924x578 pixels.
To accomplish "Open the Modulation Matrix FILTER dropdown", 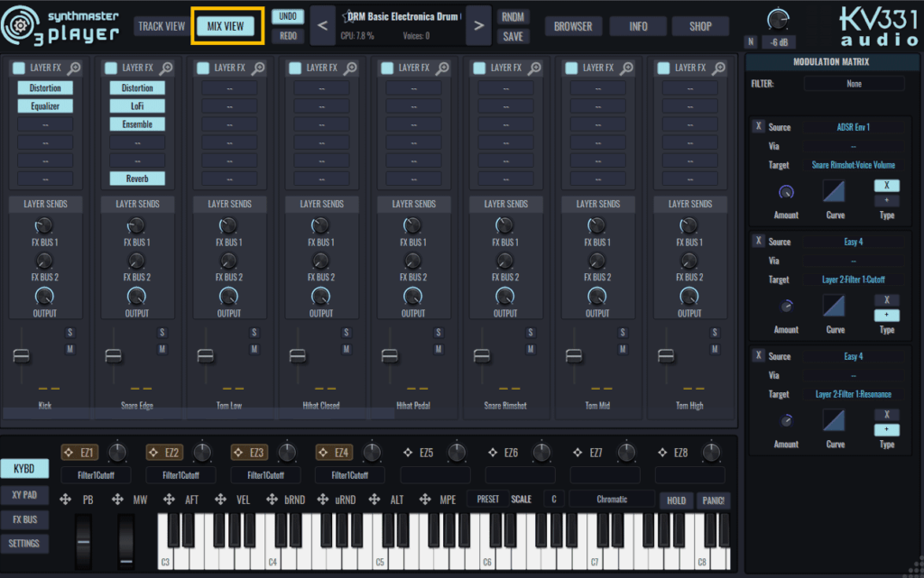I will pyautogui.click(x=854, y=84).
